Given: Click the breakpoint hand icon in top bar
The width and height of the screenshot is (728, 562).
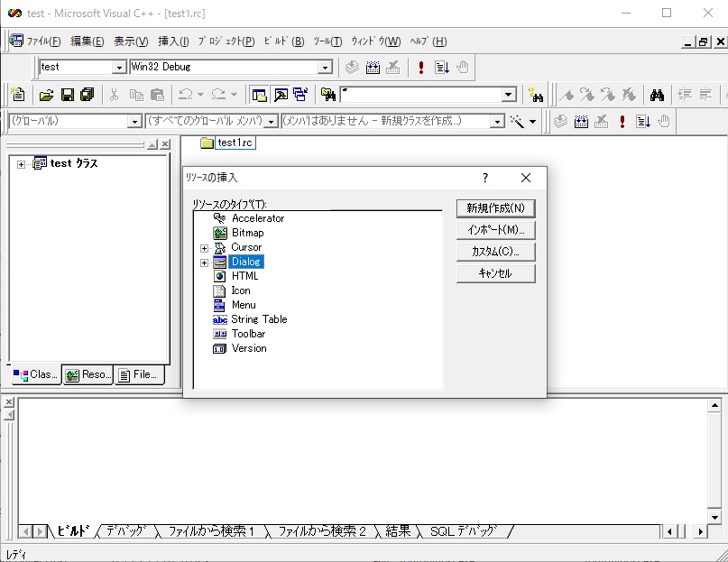Looking at the screenshot, I should coord(463,68).
